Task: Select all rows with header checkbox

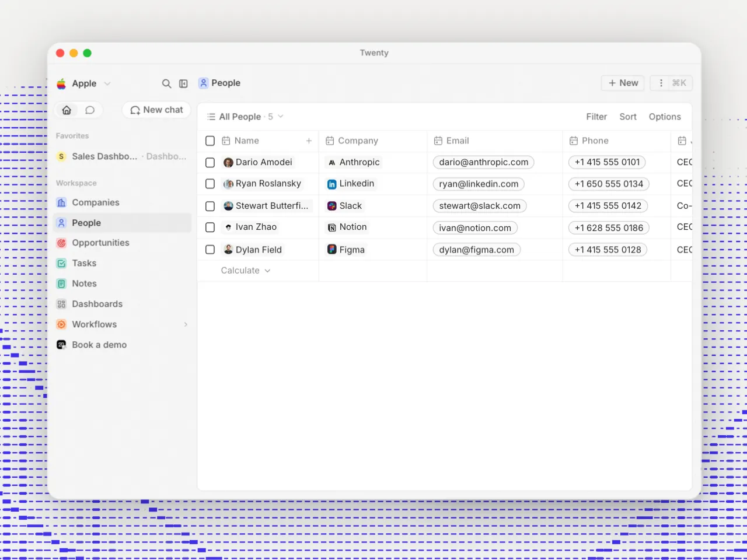Action: pos(210,141)
